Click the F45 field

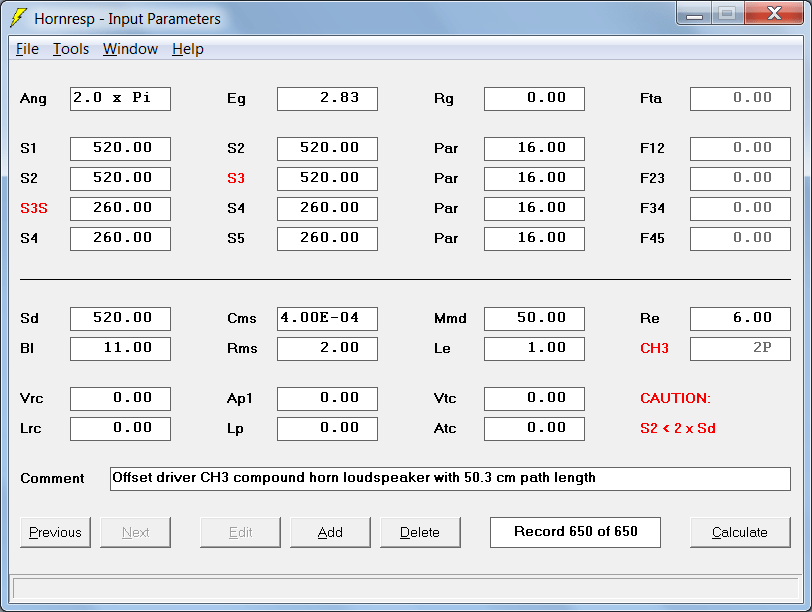click(741, 239)
